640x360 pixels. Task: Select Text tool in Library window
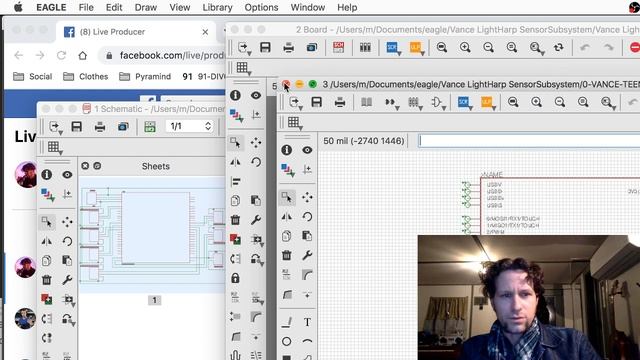[307, 322]
